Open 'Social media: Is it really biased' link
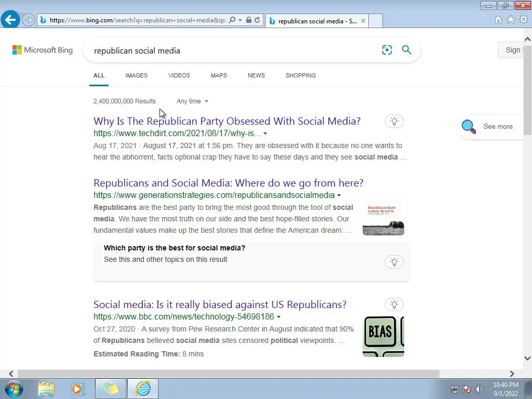Screen dimensions: 532x399 [x=220, y=304]
